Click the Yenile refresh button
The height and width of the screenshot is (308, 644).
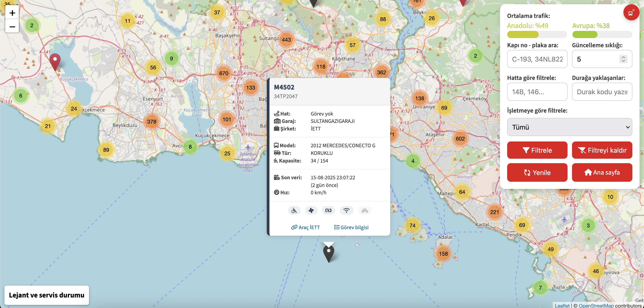(537, 172)
